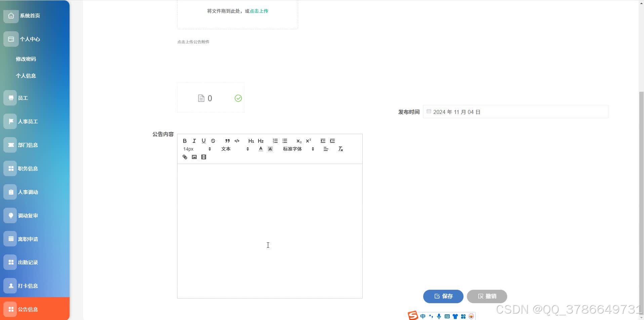644x320 pixels.
Task: Select the blockquote formatting icon
Action: click(x=227, y=141)
